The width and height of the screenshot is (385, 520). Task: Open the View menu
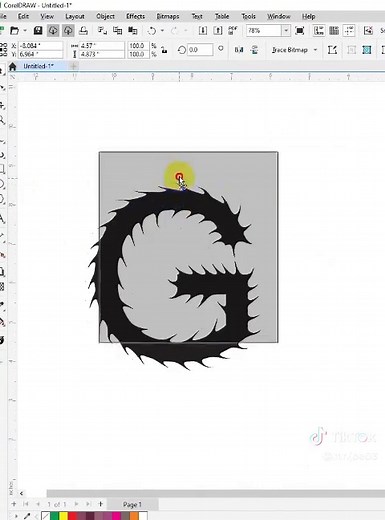[x=47, y=16]
